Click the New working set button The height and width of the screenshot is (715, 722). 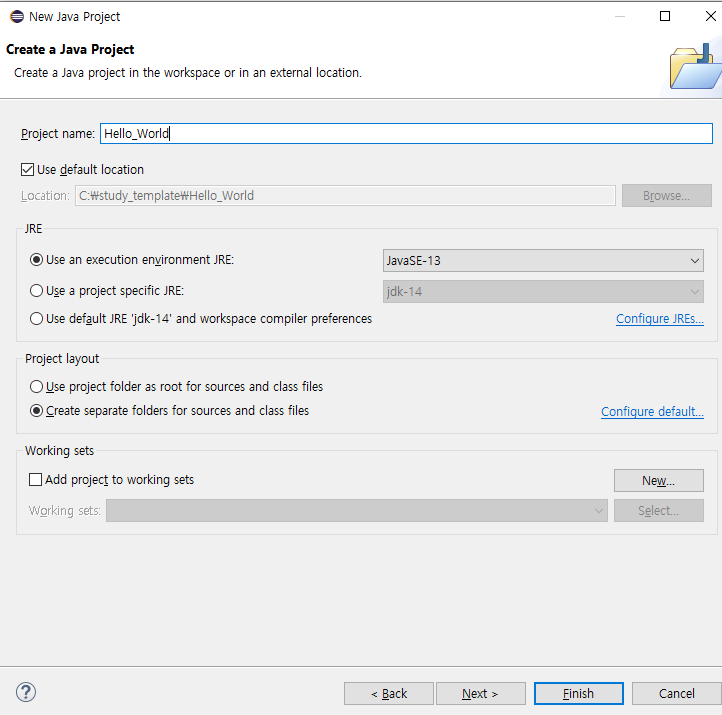(658, 481)
